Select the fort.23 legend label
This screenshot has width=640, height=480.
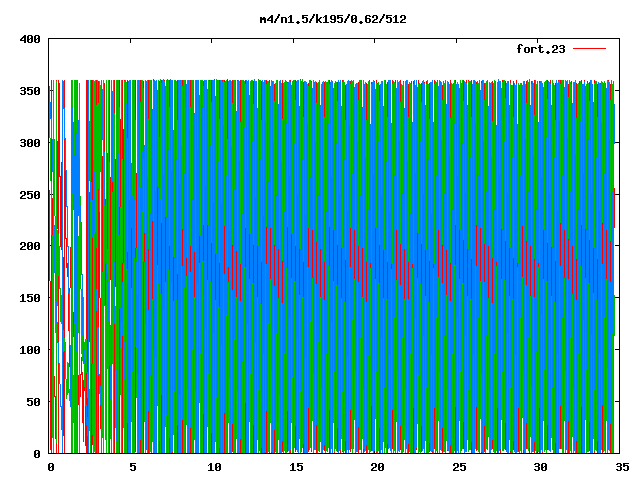click(x=541, y=49)
